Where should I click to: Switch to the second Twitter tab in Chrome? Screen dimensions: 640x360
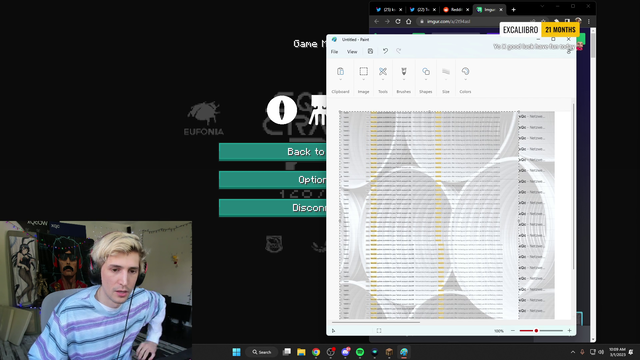pyautogui.click(x=422, y=9)
